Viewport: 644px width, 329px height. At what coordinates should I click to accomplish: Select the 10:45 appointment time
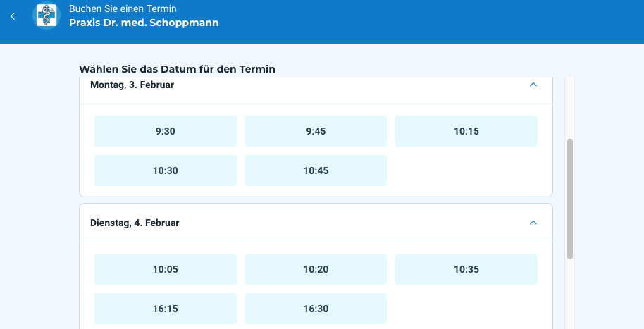tap(316, 170)
